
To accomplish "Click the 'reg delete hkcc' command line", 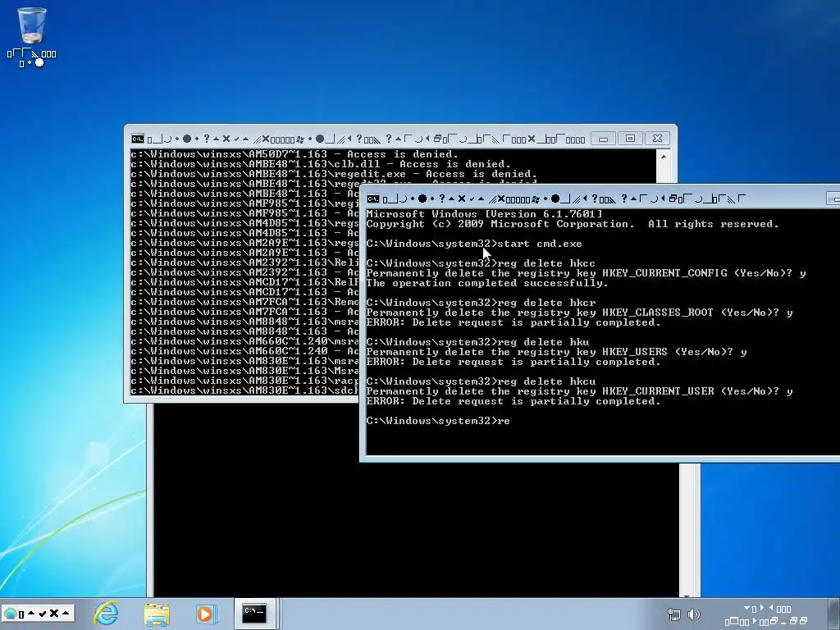I will point(481,263).
